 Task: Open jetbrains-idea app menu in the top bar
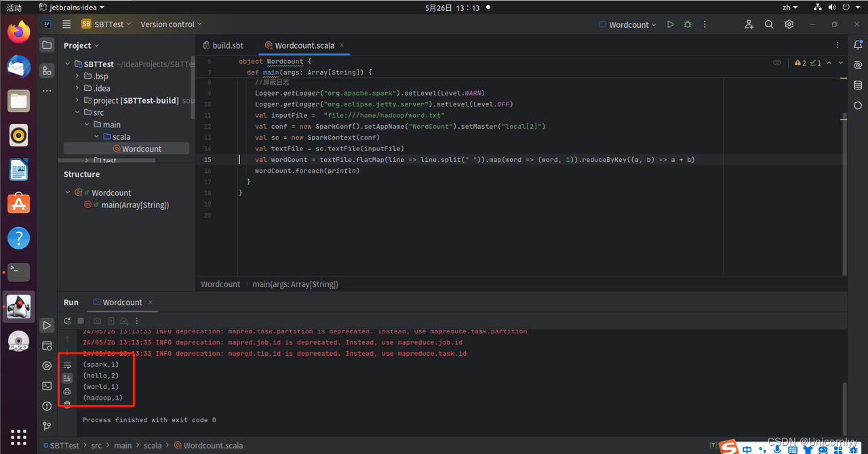click(x=71, y=7)
